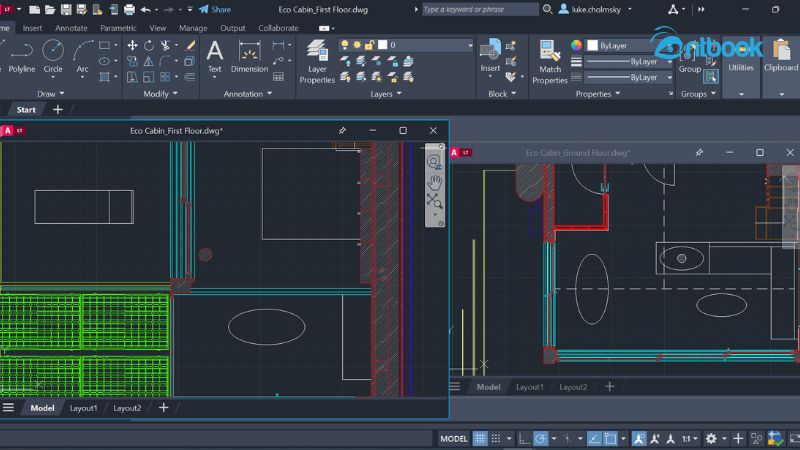Select the Dimension tool

coord(249,57)
